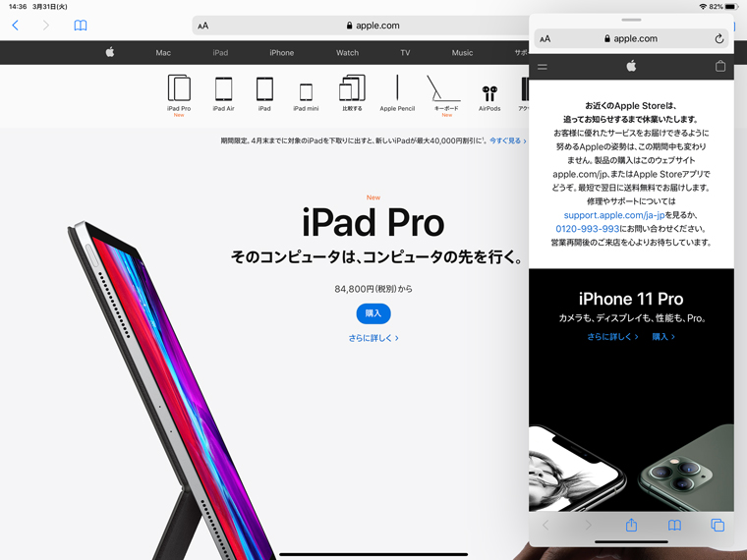Click the Apple logo in main navigation bar
The height and width of the screenshot is (560, 747).
point(110,52)
